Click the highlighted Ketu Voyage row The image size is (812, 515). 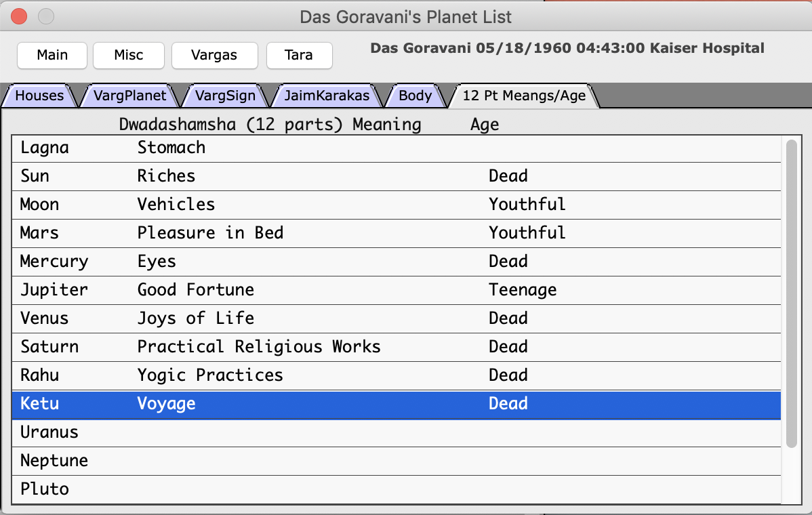pos(396,404)
